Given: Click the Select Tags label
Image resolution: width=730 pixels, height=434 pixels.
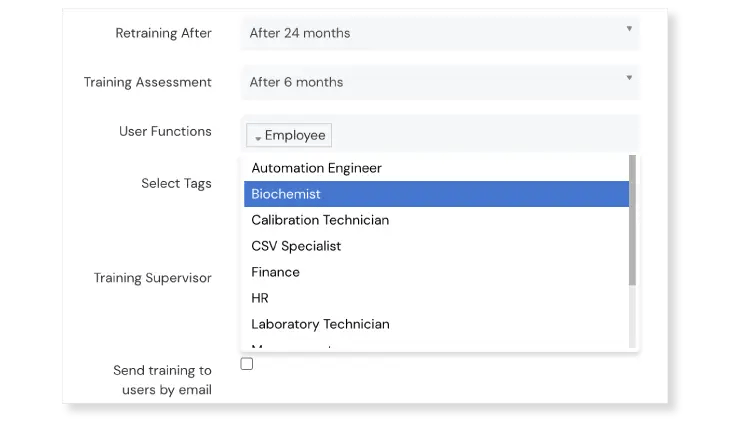Looking at the screenshot, I should (x=176, y=183).
